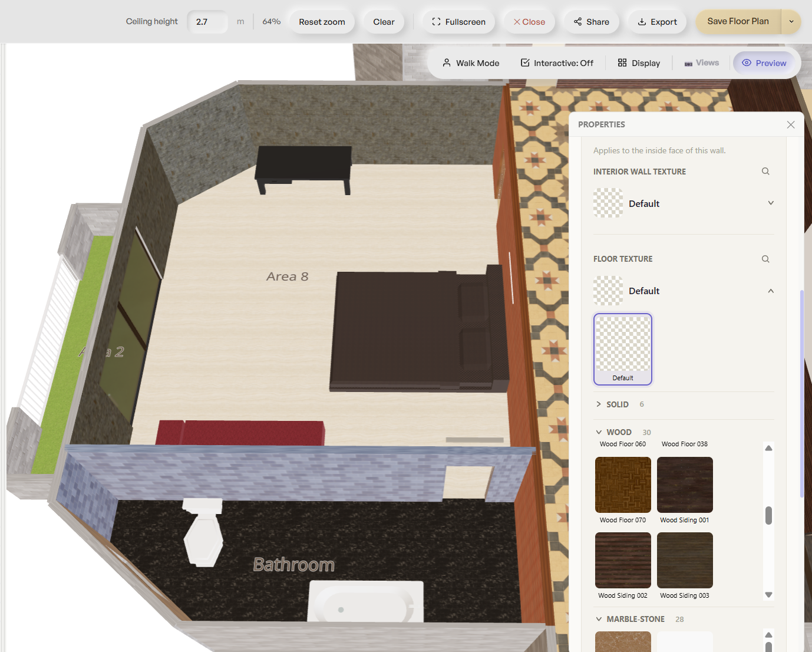Click Reset zoom
Viewport: 812px width, 652px height.
click(322, 22)
